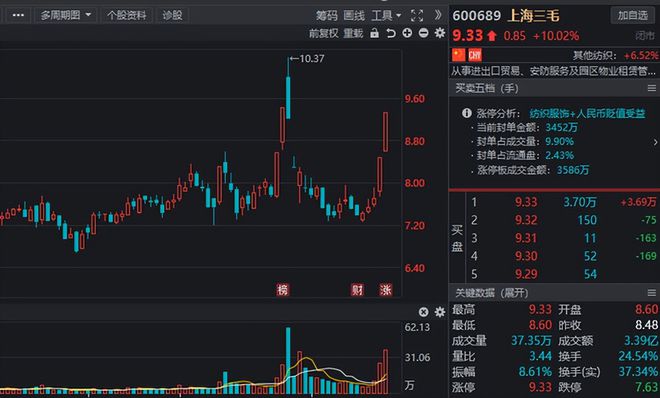
Task: Expand the 工具 dropdown menu
Action: 386,16
